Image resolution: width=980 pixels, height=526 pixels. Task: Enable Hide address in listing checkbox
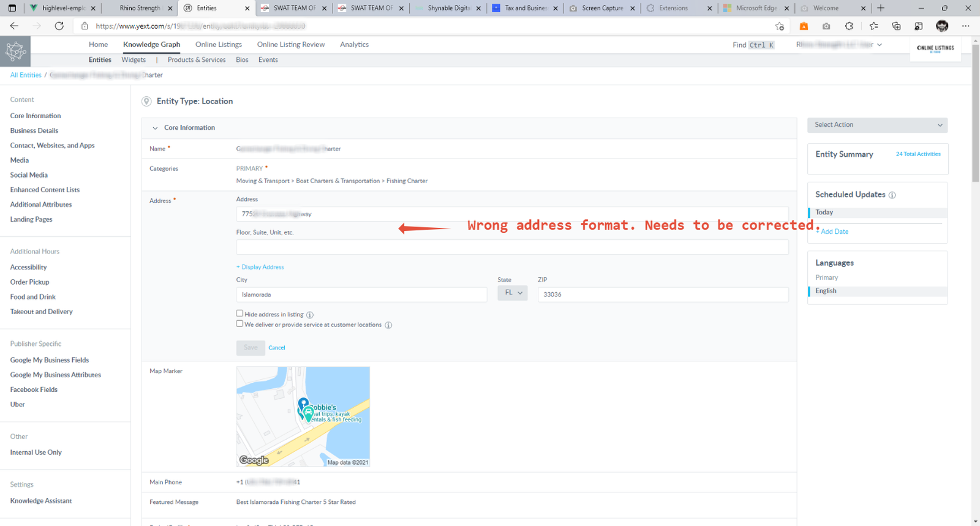239,314
